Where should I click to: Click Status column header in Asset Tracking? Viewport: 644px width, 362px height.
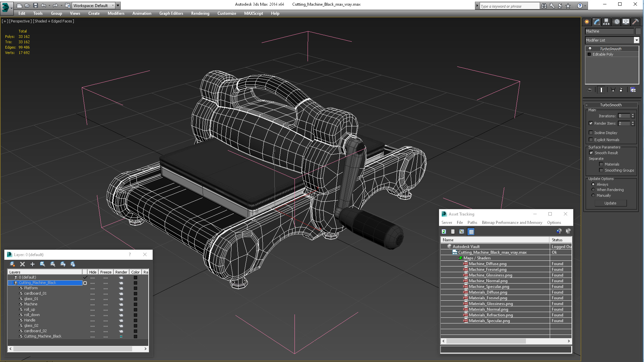point(560,240)
